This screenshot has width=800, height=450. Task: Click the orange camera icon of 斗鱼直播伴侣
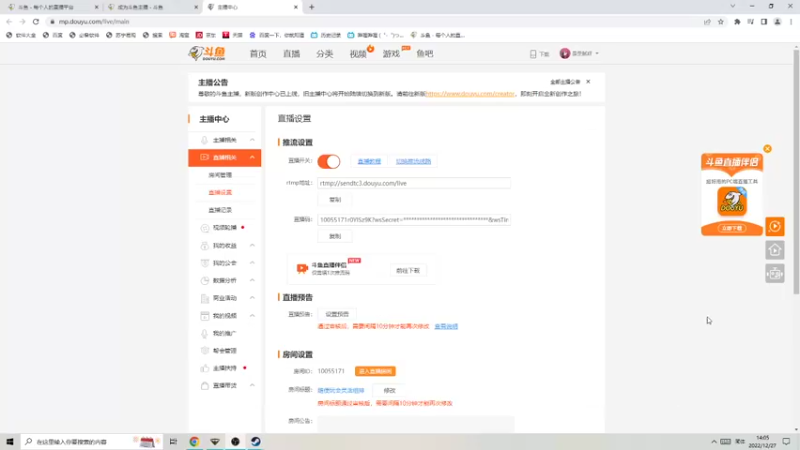(302, 268)
